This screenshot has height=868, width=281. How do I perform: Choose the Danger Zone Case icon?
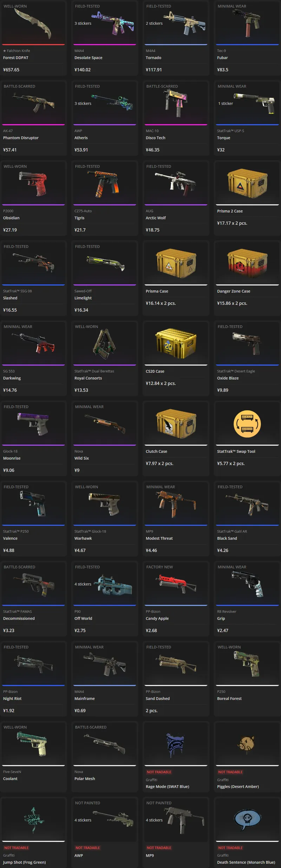tap(247, 264)
